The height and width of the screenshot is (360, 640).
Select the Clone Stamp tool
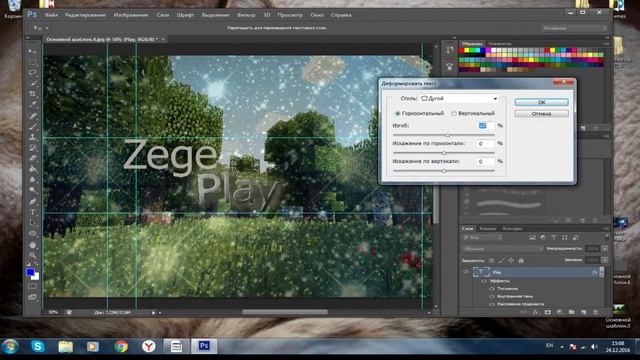pos(32,137)
